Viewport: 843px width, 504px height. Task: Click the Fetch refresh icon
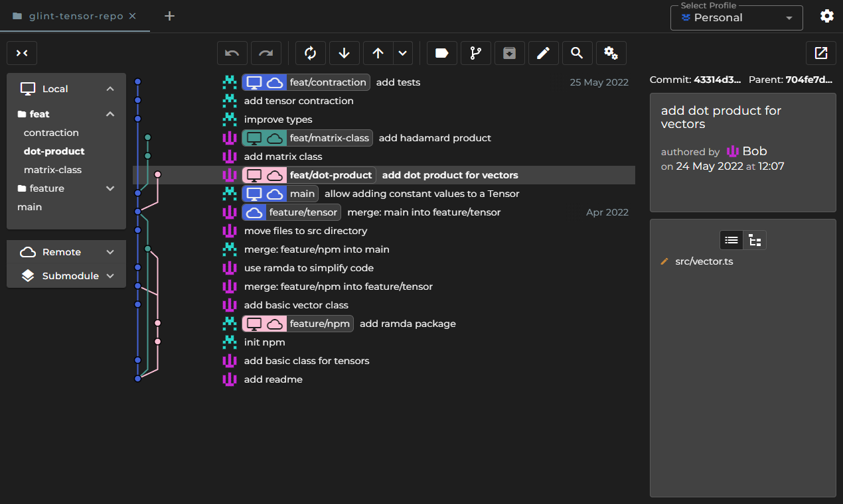pyautogui.click(x=310, y=53)
